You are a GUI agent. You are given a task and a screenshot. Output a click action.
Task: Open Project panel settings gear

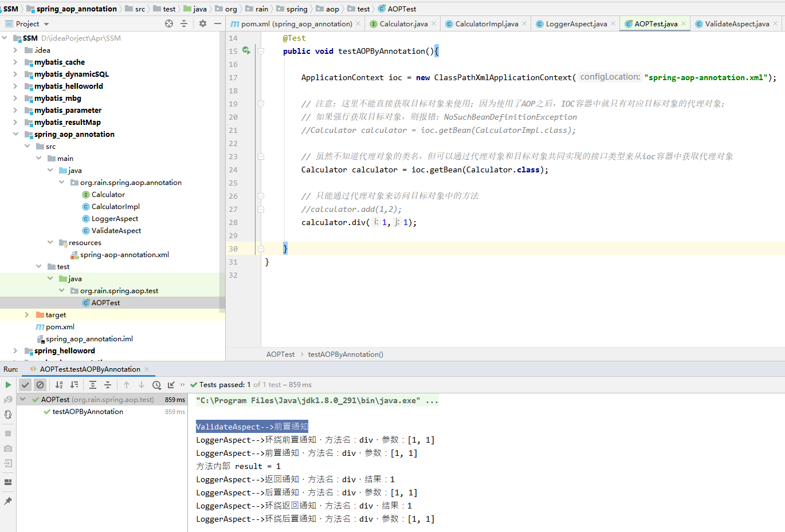click(x=202, y=23)
